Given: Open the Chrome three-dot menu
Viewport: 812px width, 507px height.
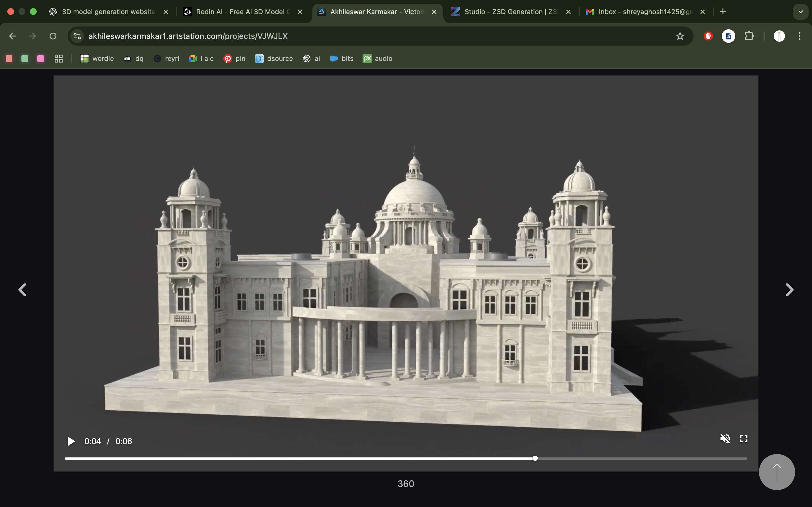Looking at the screenshot, I should tap(799, 36).
